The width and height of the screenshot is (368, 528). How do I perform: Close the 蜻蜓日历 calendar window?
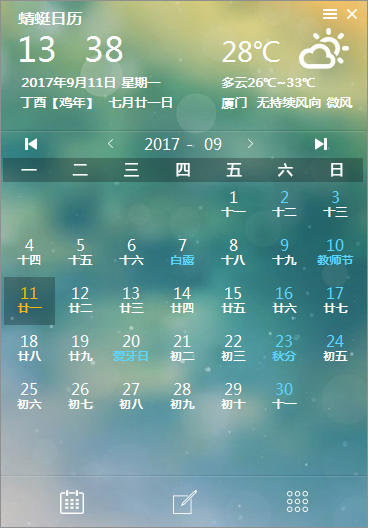click(x=352, y=14)
